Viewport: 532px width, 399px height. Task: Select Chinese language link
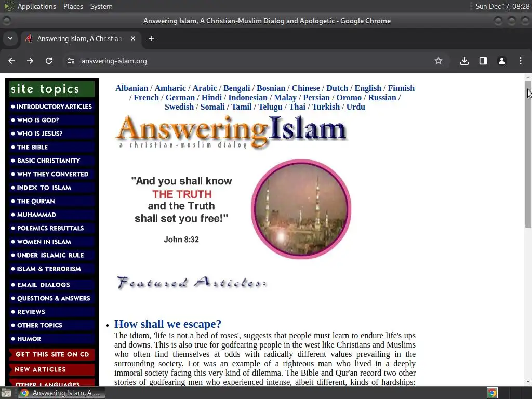click(305, 88)
